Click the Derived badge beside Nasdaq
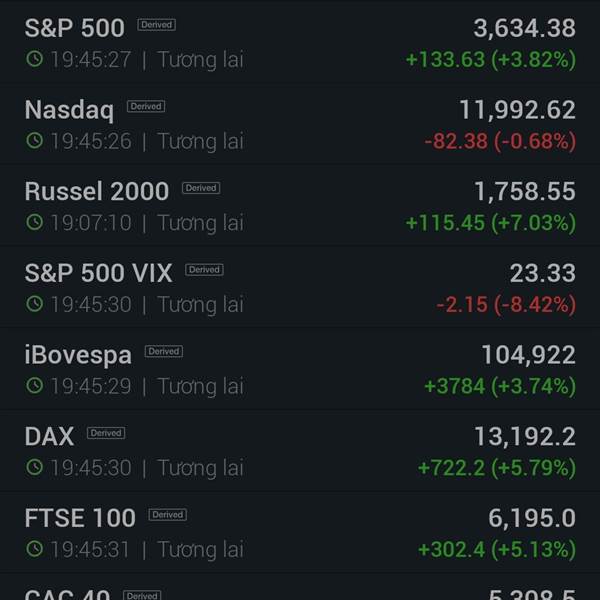600x600 pixels. point(146,107)
